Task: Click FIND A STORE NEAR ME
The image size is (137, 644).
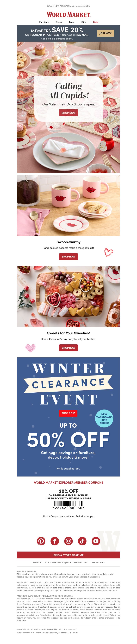Action: (x=68, y=555)
